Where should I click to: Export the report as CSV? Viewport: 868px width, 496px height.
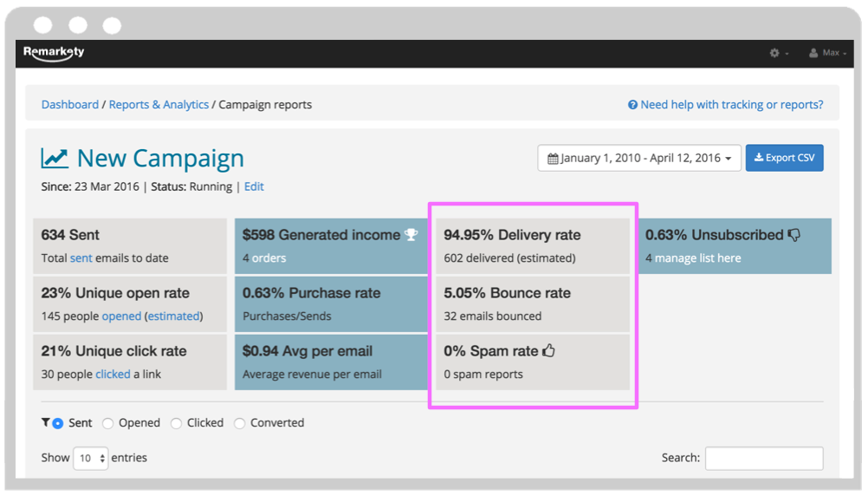784,158
